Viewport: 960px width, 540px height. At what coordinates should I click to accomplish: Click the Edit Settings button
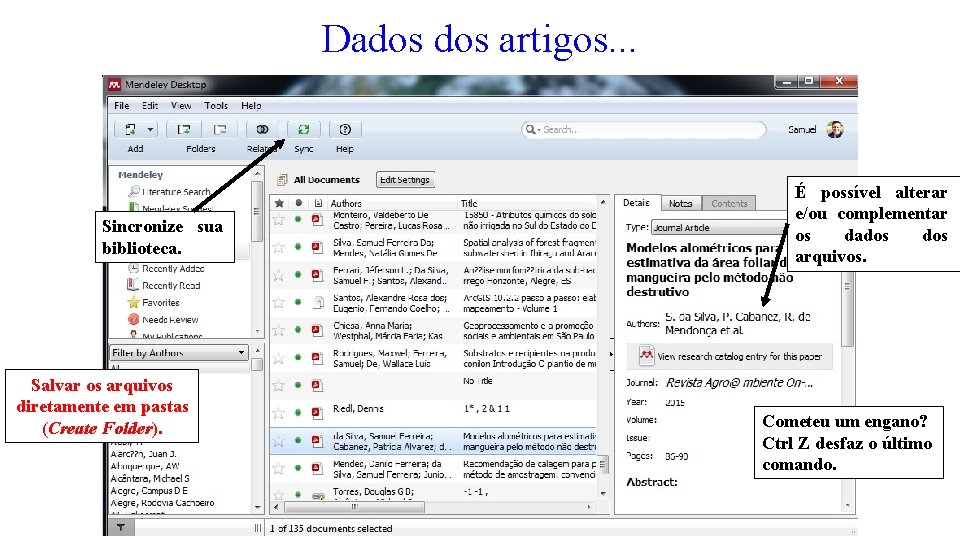click(x=405, y=179)
